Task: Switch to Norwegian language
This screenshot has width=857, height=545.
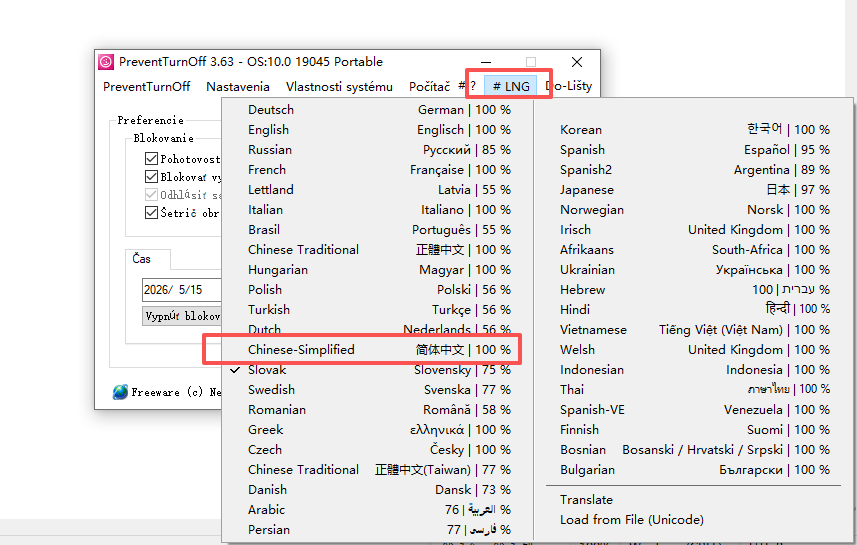Action: tap(694, 209)
